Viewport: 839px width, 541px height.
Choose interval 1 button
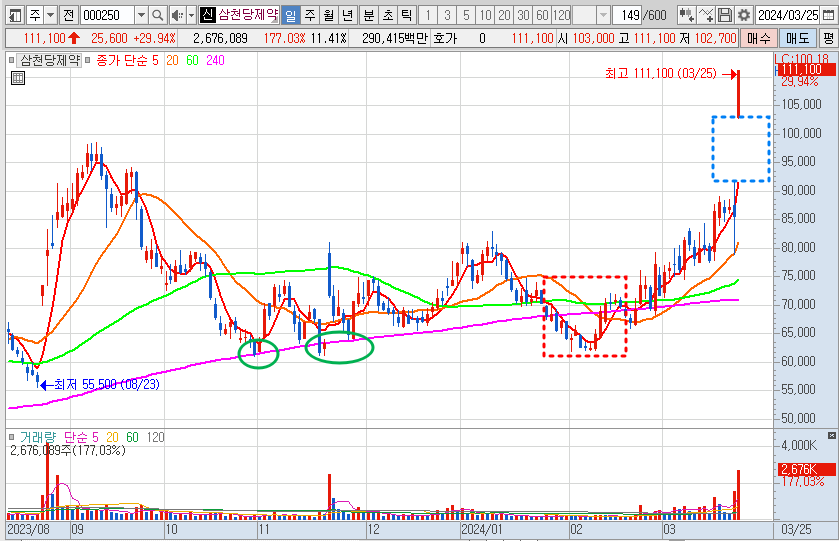[428, 16]
